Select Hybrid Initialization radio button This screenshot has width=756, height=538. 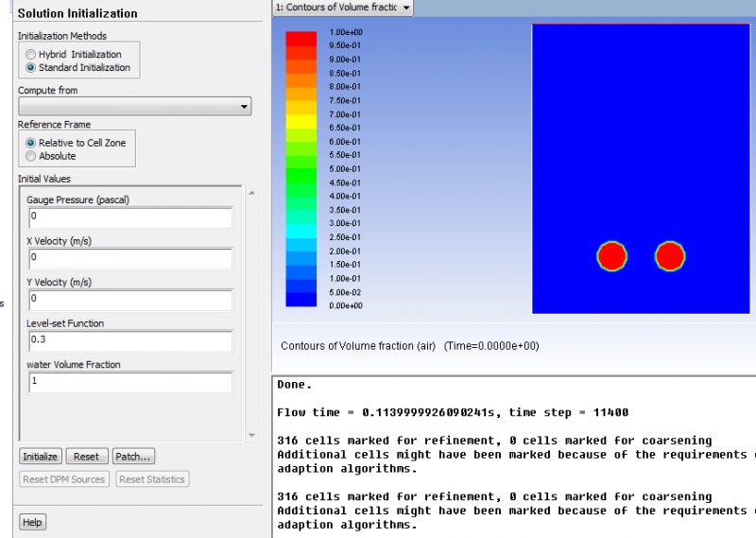(31, 55)
